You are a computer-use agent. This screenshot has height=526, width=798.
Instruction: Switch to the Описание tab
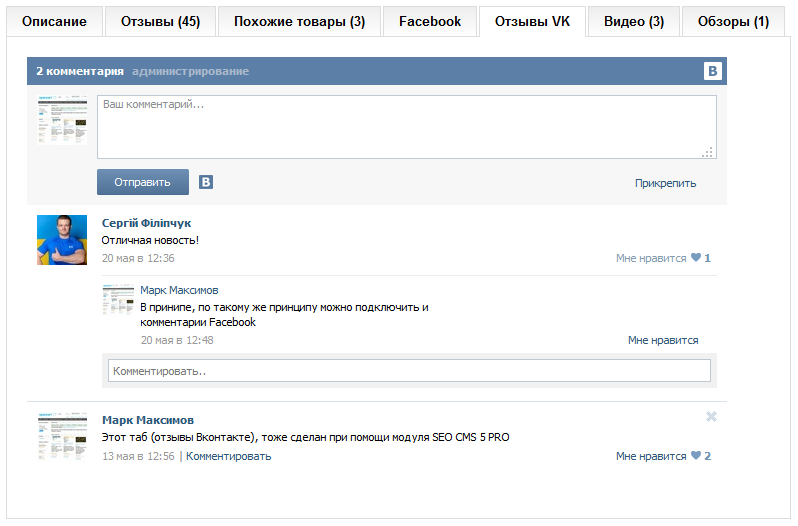[x=54, y=21]
